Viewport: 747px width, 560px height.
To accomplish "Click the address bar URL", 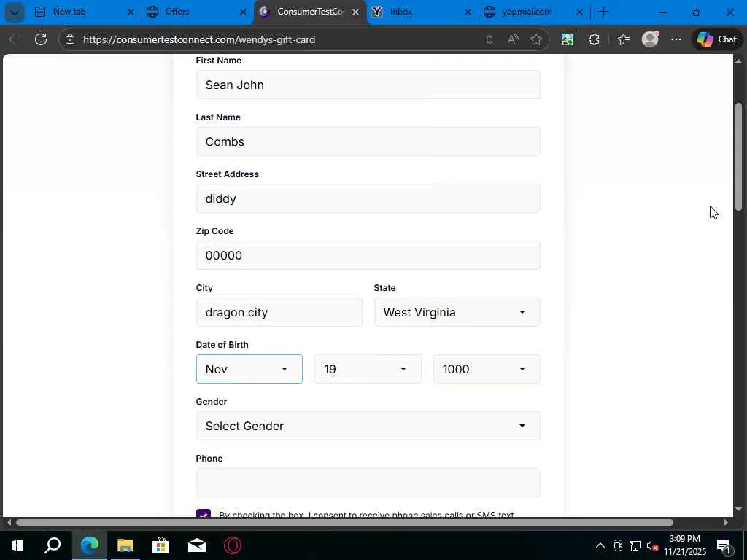I will (x=199, y=39).
